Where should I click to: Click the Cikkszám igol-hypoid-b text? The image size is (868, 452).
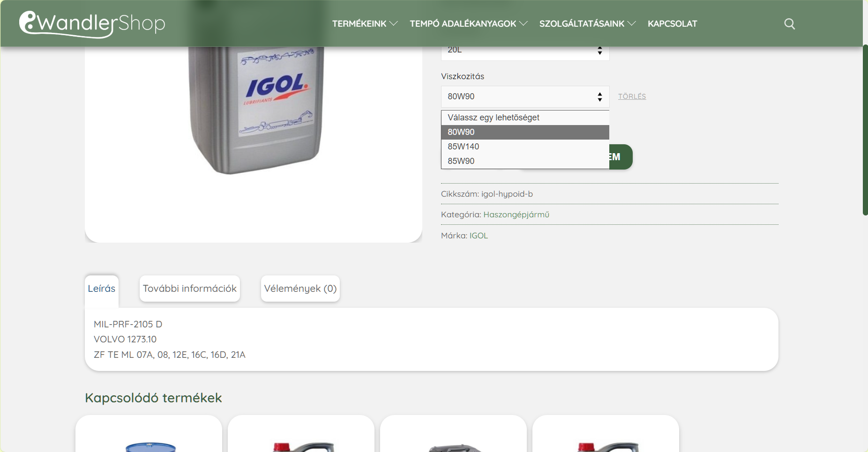[487, 194]
